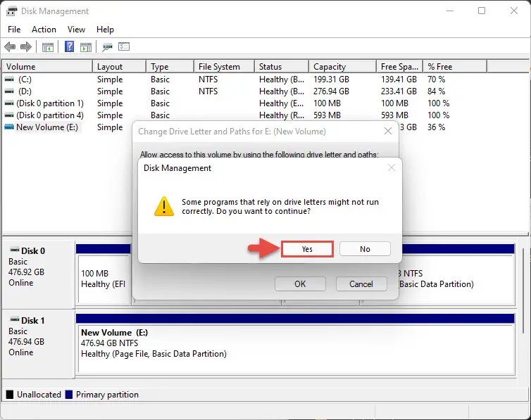Click Disk 0 partition 4 drive icon
This screenshot has width=531, height=420.
pyautogui.click(x=9, y=115)
